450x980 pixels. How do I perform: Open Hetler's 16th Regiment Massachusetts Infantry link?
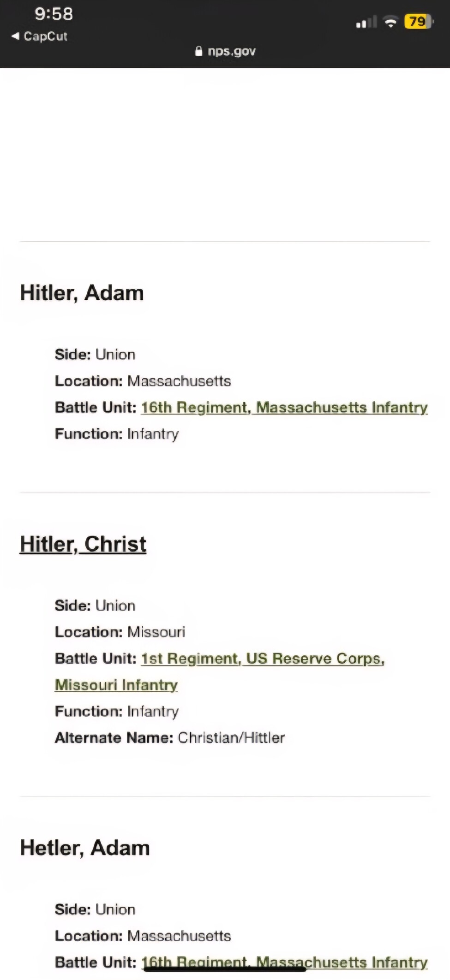(284, 962)
